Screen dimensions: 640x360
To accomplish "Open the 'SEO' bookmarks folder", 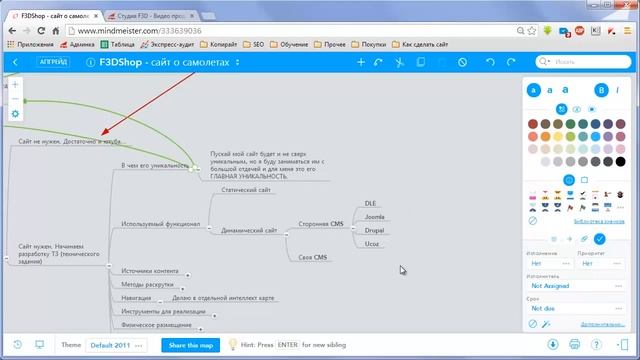I will 253,44.
